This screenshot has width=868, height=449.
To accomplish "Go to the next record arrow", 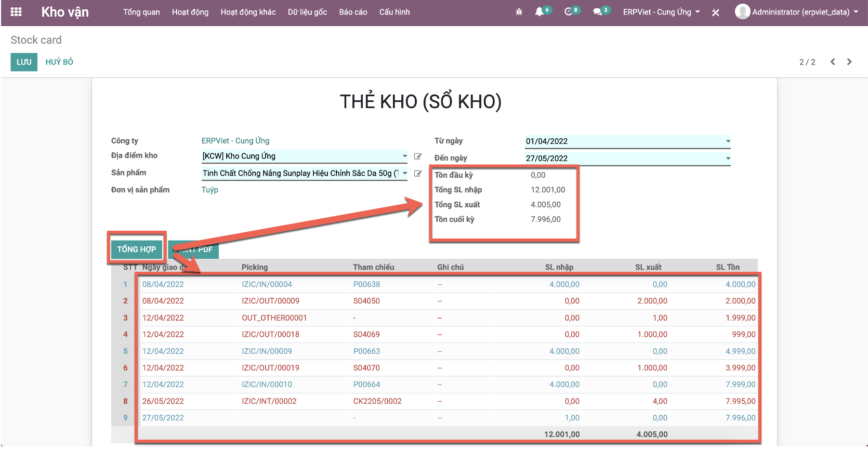I will click(x=849, y=62).
